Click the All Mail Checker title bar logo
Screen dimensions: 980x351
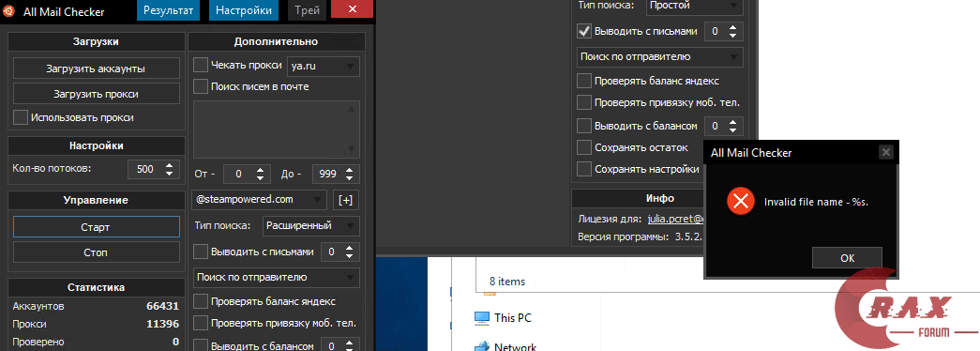[8, 10]
